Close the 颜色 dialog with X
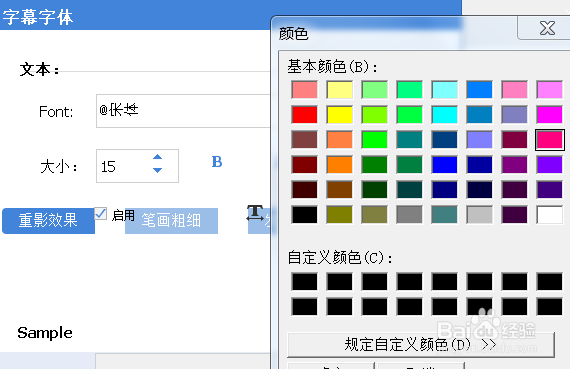Viewport: 570px width, 369px height. click(547, 28)
